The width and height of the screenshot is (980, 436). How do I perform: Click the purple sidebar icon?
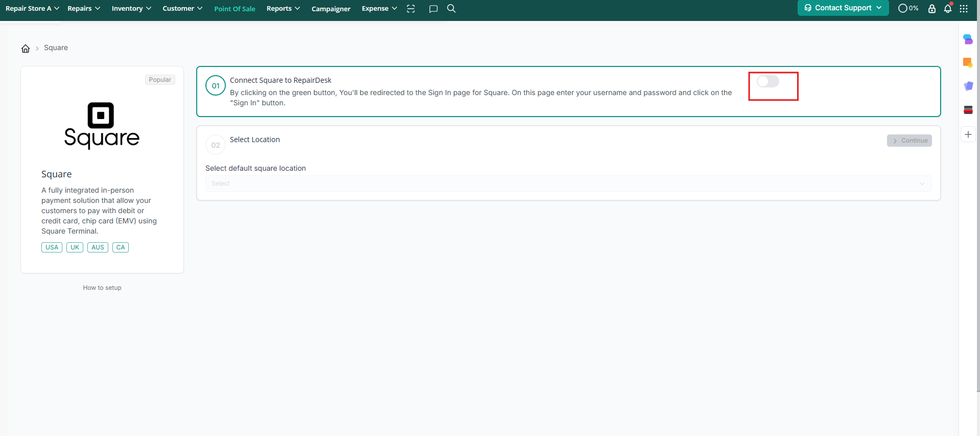968,86
